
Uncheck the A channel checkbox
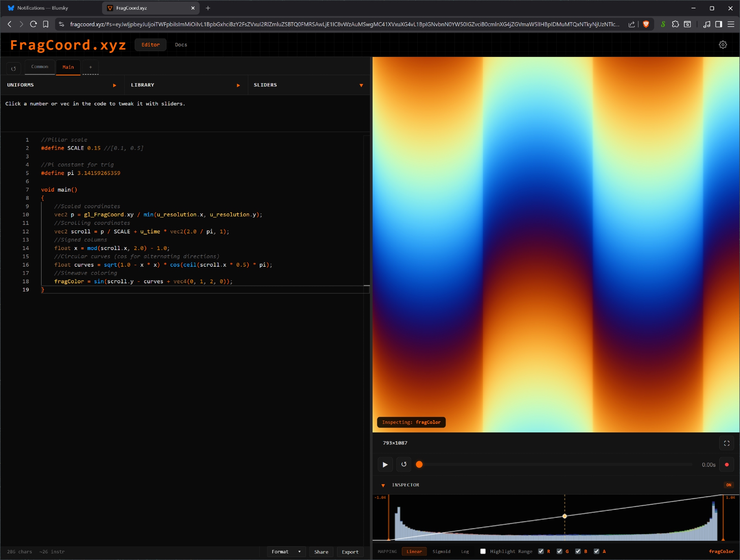click(596, 551)
